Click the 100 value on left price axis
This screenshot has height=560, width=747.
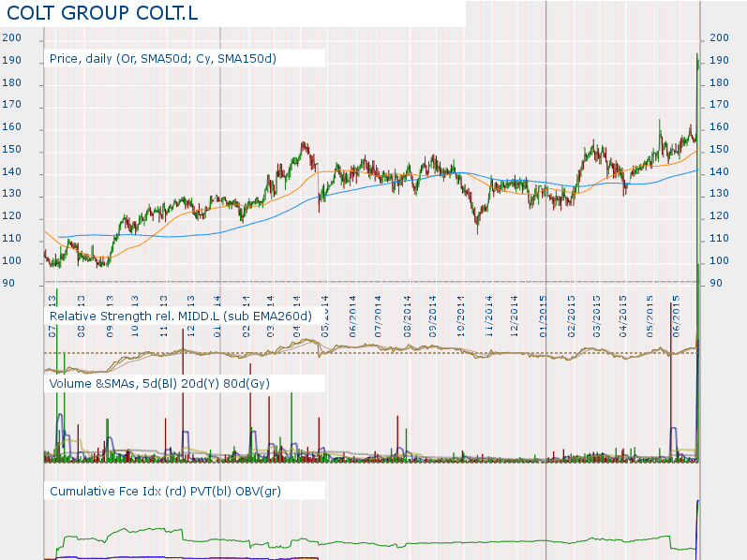(x=12, y=260)
